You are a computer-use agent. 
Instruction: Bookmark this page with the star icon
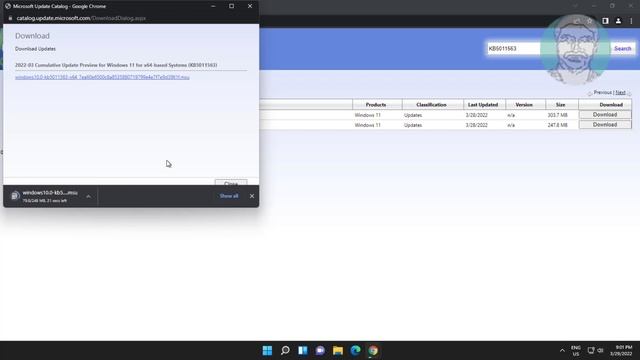(589, 21)
